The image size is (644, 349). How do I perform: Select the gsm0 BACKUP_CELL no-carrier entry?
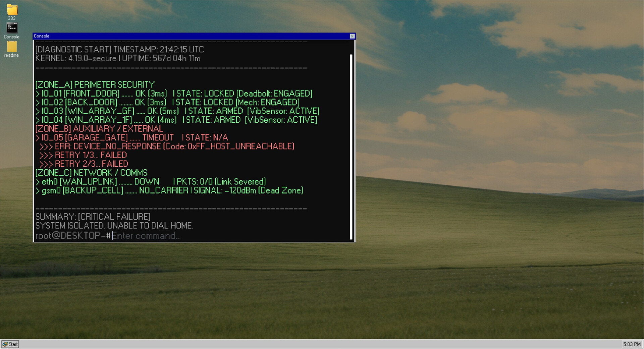(x=169, y=190)
